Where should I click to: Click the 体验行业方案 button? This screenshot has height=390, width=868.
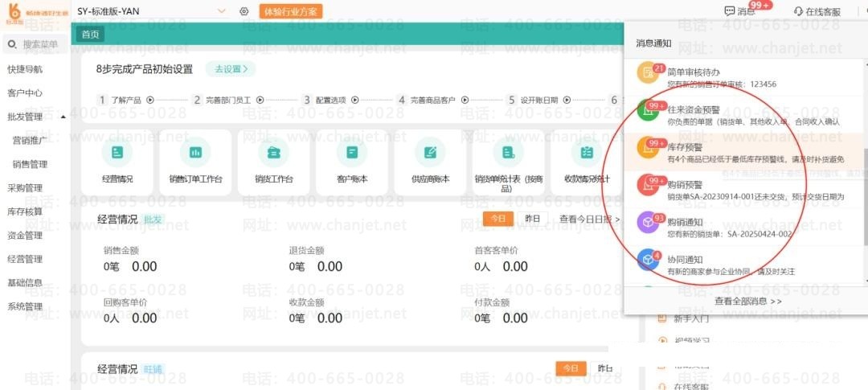(291, 11)
